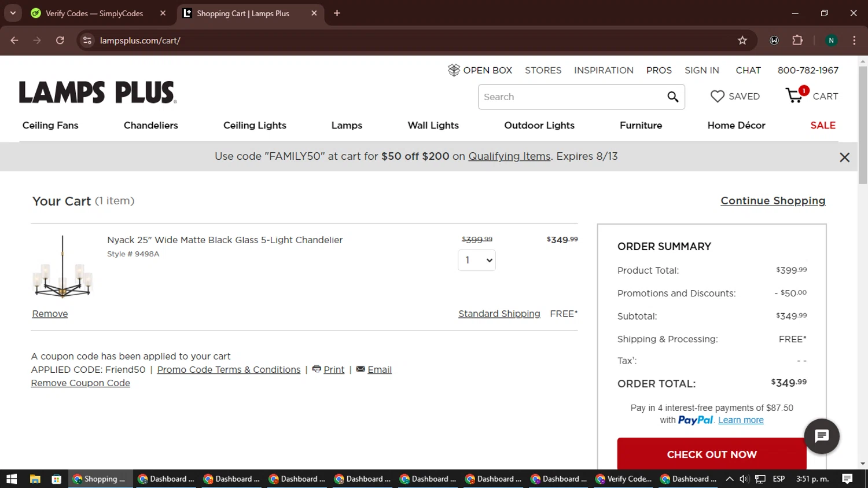
Task: Click Remove Coupon Code link
Action: [80, 383]
